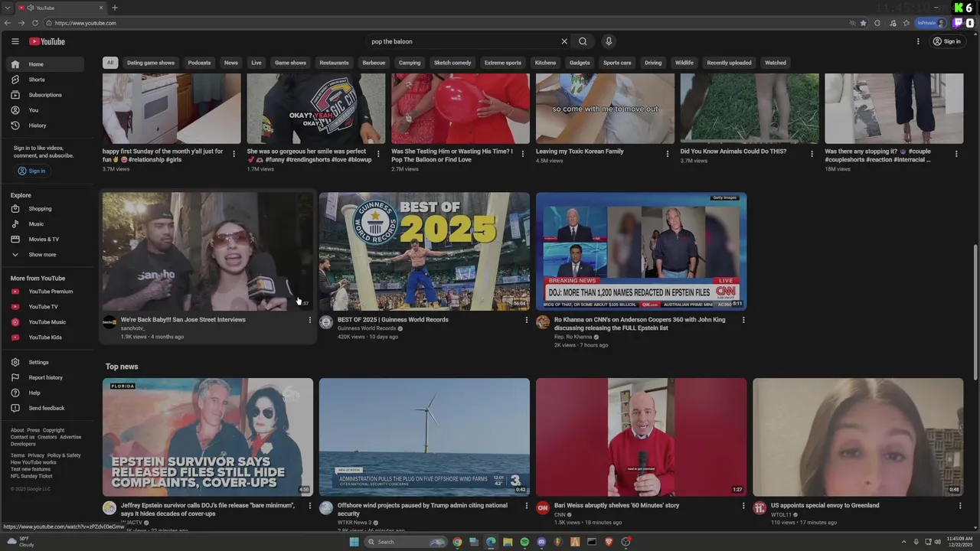The width and height of the screenshot is (980, 551).
Task: Open title 'US appoints special envoy to Greenland'
Action: pos(825,505)
